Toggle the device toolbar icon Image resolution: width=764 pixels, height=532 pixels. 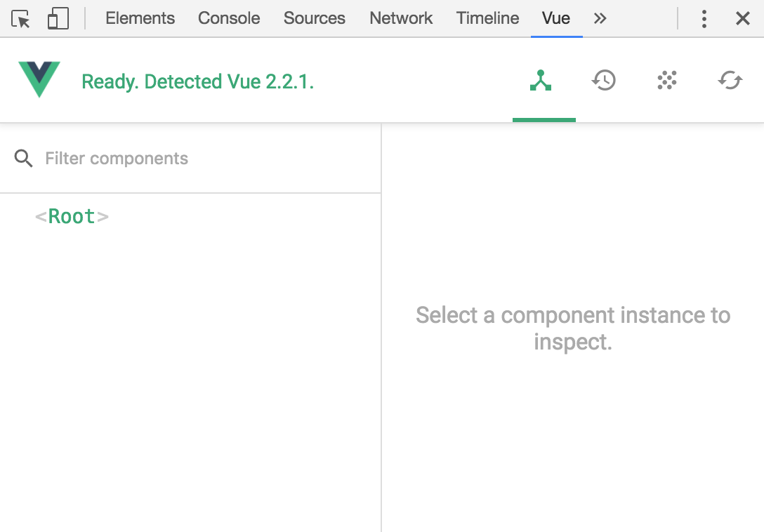click(58, 19)
